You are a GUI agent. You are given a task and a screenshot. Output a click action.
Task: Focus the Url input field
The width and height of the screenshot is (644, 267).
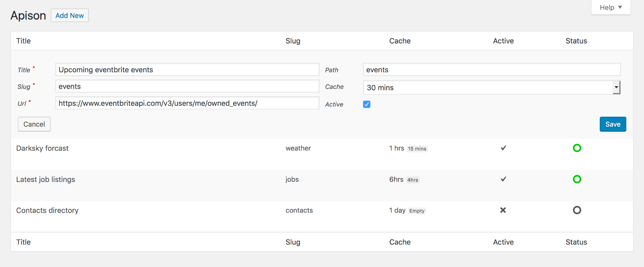pyautogui.click(x=187, y=103)
